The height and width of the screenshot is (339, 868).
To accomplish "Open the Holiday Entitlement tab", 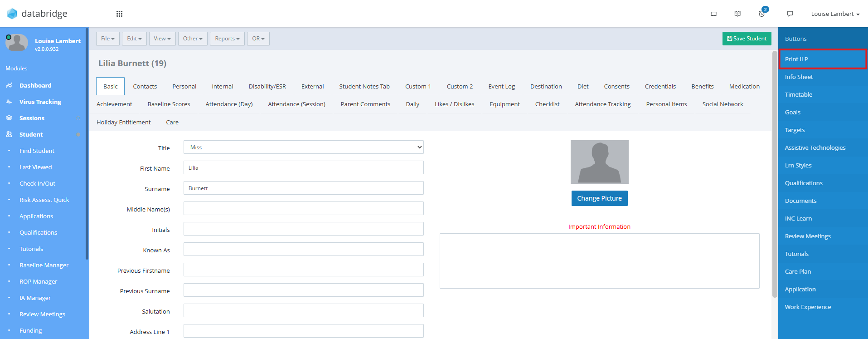I will pyautogui.click(x=123, y=122).
